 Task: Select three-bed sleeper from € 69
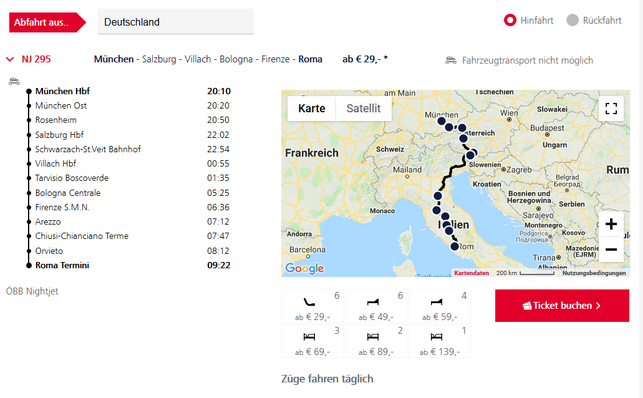tap(312, 341)
